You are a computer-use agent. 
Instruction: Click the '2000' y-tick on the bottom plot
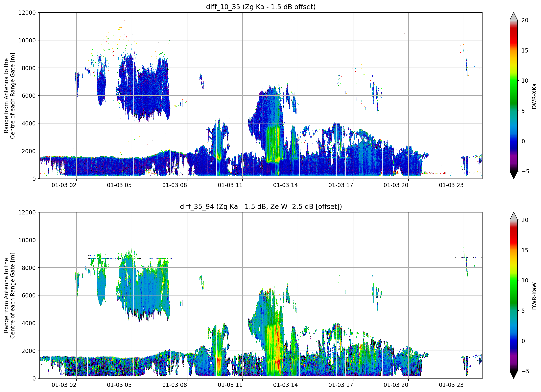pyautogui.click(x=29, y=351)
